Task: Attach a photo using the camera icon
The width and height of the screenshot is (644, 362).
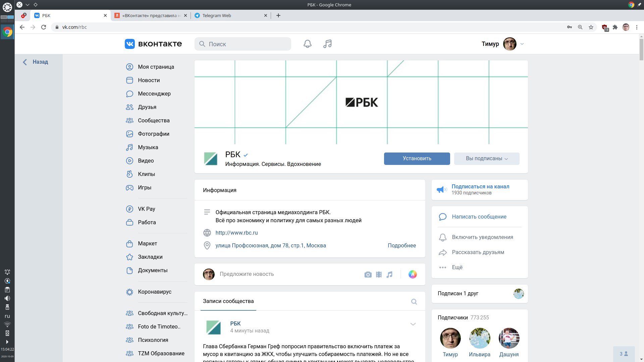Action: [x=368, y=275]
